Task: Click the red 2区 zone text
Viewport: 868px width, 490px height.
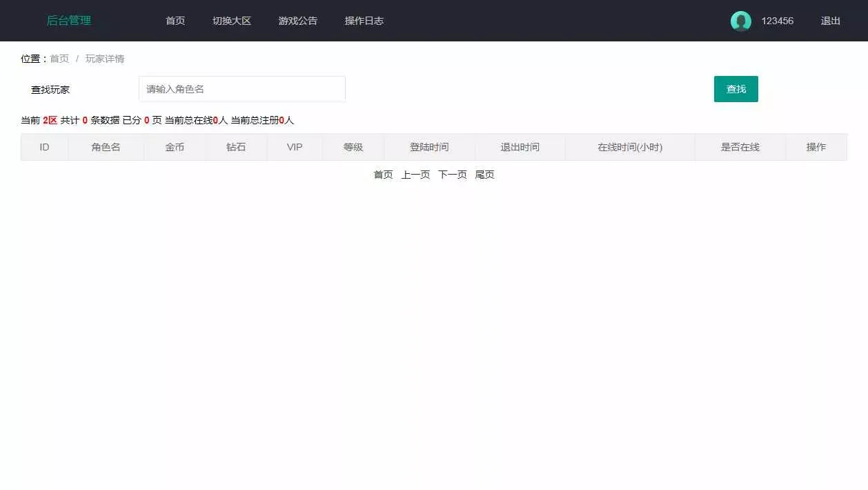Action: 50,120
